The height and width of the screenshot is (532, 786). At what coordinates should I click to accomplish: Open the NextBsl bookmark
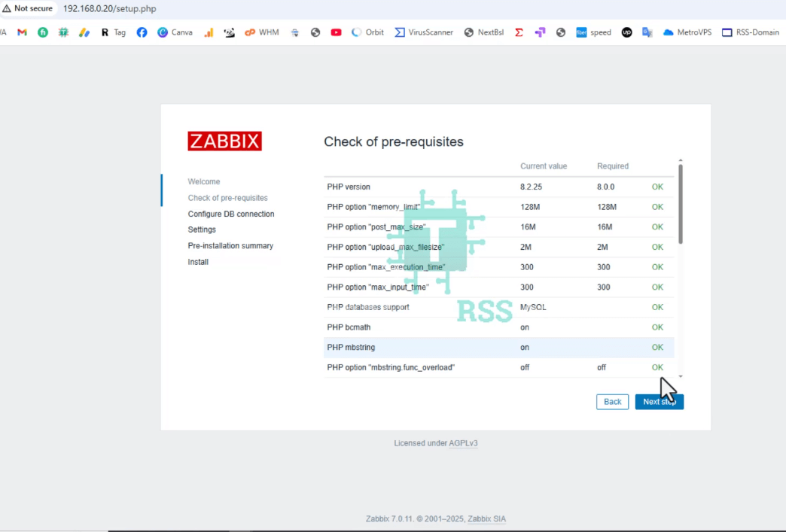[x=484, y=32]
